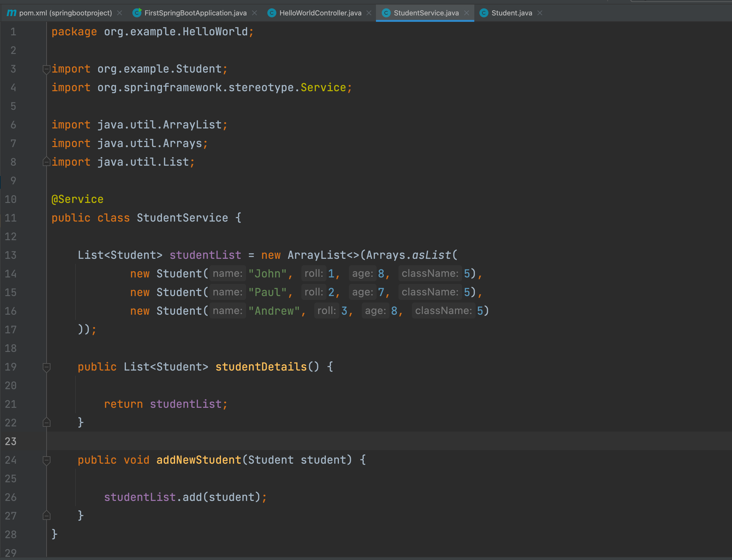The height and width of the screenshot is (560, 732).
Task: Click the fold marker near line 27
Action: (46, 516)
